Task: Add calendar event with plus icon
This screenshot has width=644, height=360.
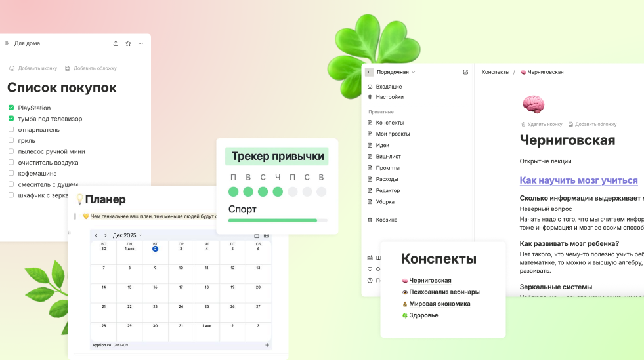Action: click(267, 345)
